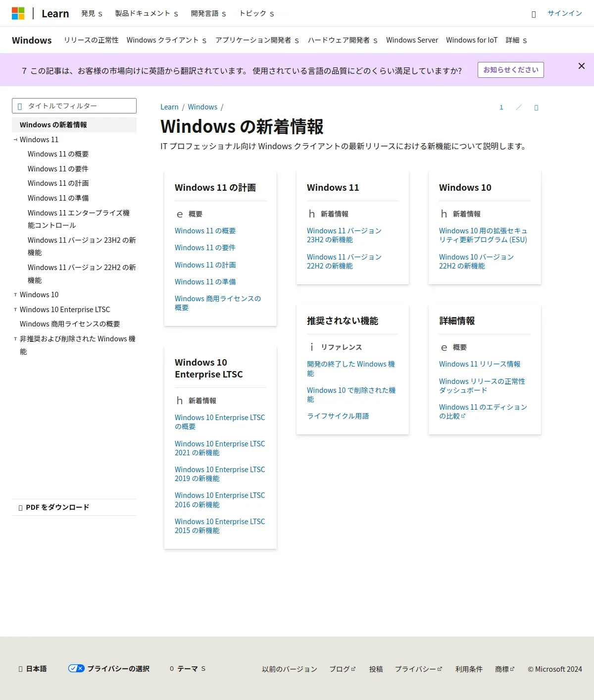The height and width of the screenshot is (700, 594).
Task: Open Windows Server nav item
Action: (x=412, y=40)
